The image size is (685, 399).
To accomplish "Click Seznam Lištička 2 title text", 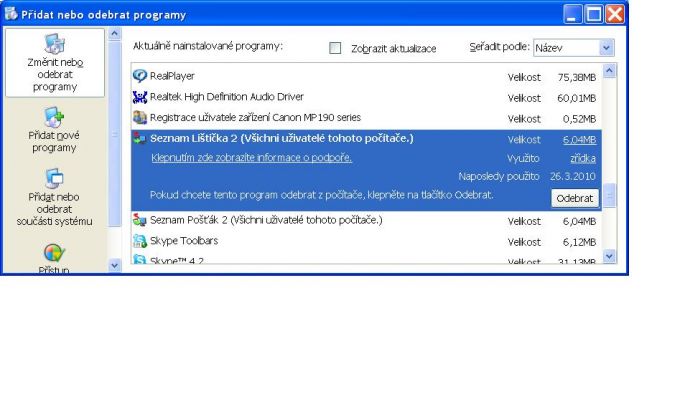I will (x=281, y=139).
